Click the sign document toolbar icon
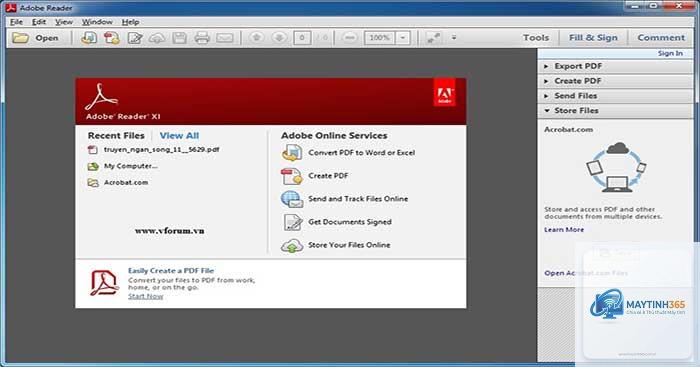This screenshot has height=367, width=700. click(x=135, y=38)
